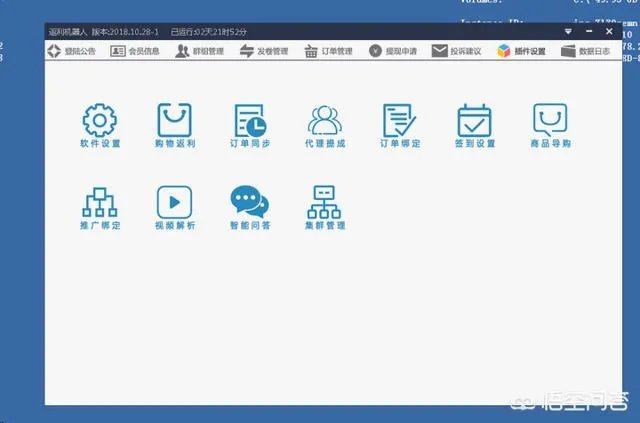Image resolution: width=640 pixels, height=423 pixels.
Task: Select 发卷管理 in the toolbar
Action: [264, 51]
